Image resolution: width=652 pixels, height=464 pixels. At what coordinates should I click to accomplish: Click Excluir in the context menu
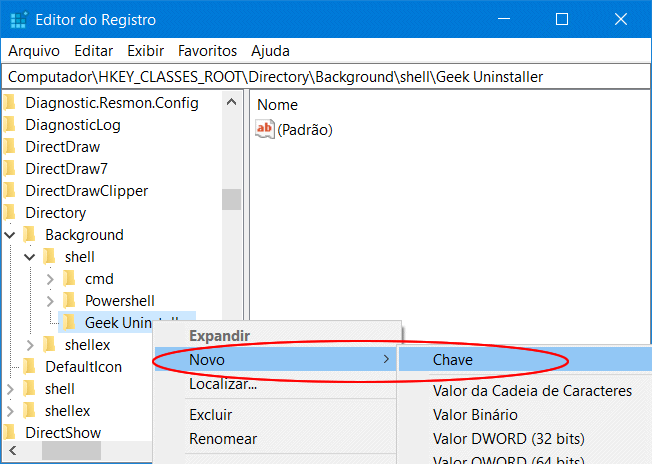pyautogui.click(x=210, y=414)
